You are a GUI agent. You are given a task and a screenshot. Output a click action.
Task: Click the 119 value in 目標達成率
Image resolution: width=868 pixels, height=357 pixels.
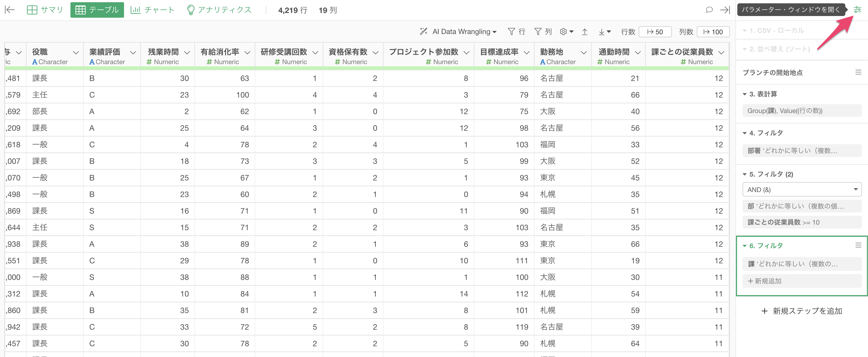coord(522,327)
